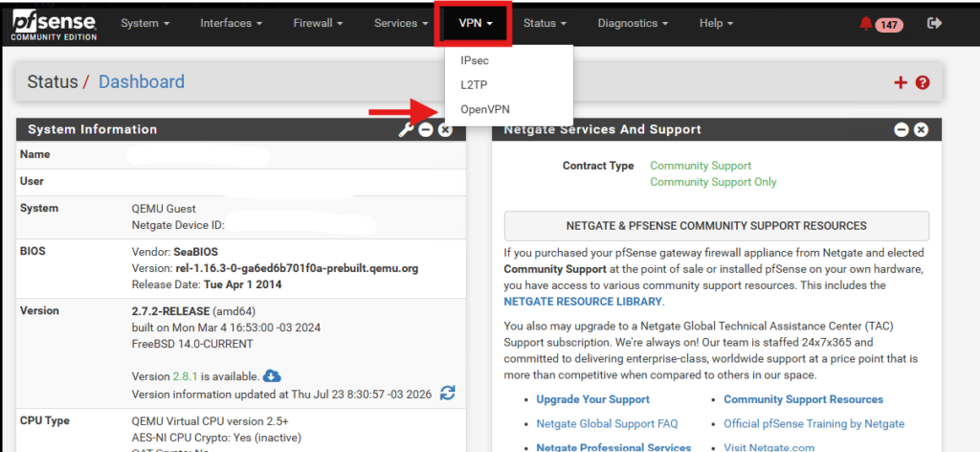Open the Diagnostics dropdown menu

click(x=634, y=23)
